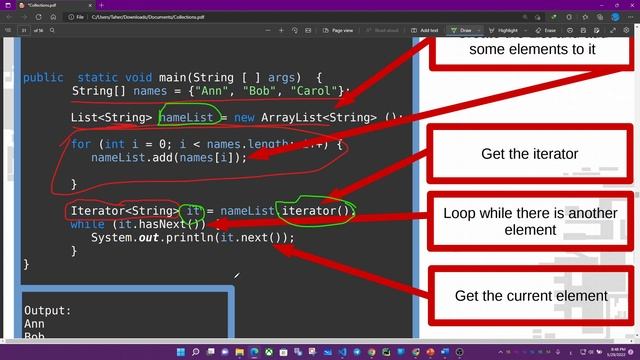Save the PDF document
640x360 pixels.
pos(583,30)
